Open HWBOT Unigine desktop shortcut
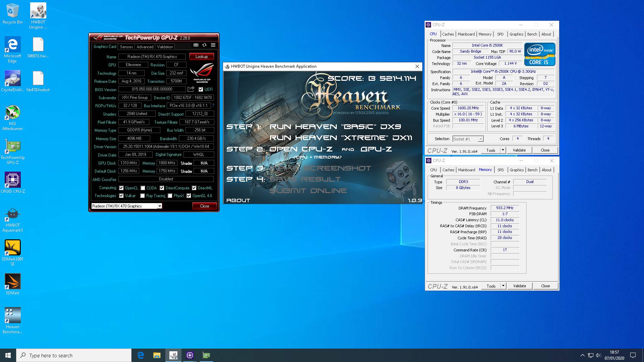Viewport: 644px width, 362px height. tap(38, 16)
